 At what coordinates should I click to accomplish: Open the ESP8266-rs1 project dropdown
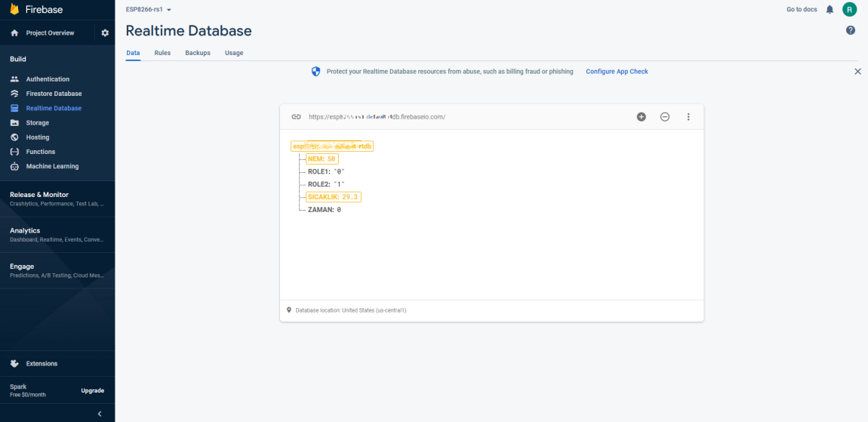pos(149,9)
